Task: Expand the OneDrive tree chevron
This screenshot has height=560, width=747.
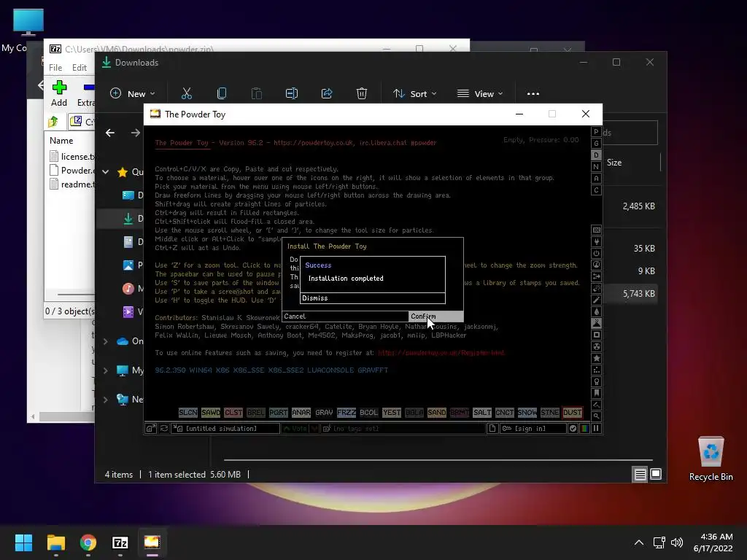Action: [106, 341]
